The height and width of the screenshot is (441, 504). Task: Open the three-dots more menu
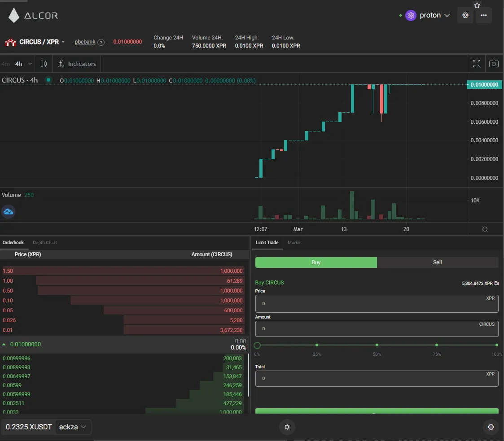pos(483,15)
